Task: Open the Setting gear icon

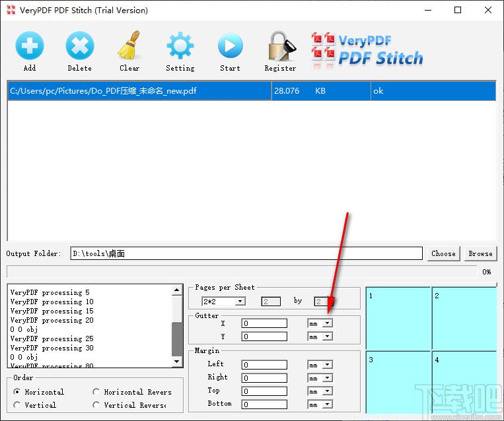Action: point(180,46)
